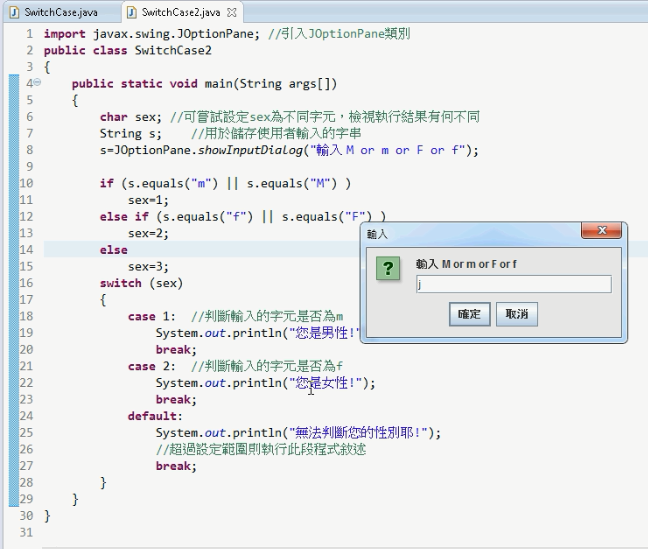Click 'break;' on line 20
The width and height of the screenshot is (648, 549).
176,350
